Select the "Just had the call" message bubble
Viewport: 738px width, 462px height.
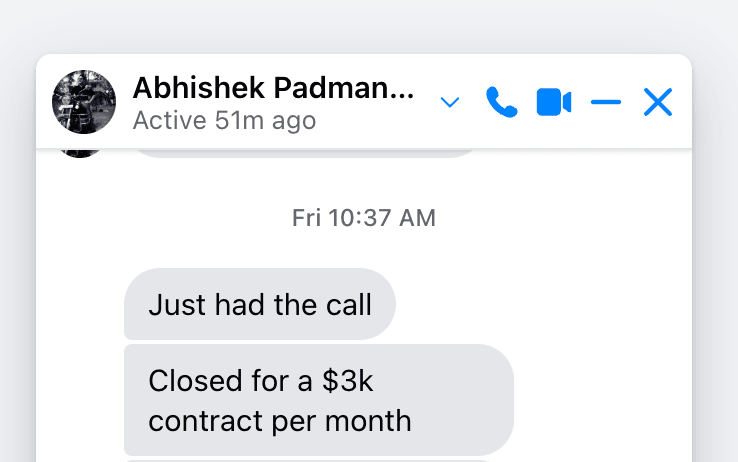(x=260, y=304)
